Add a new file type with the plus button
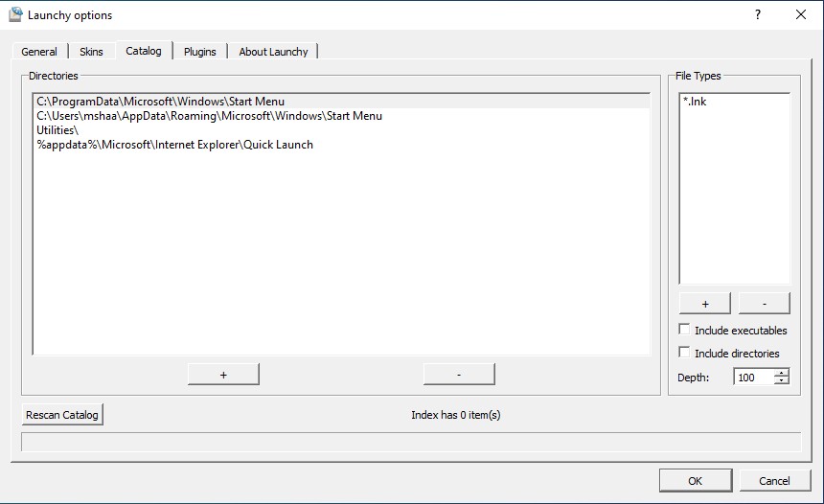 click(704, 303)
